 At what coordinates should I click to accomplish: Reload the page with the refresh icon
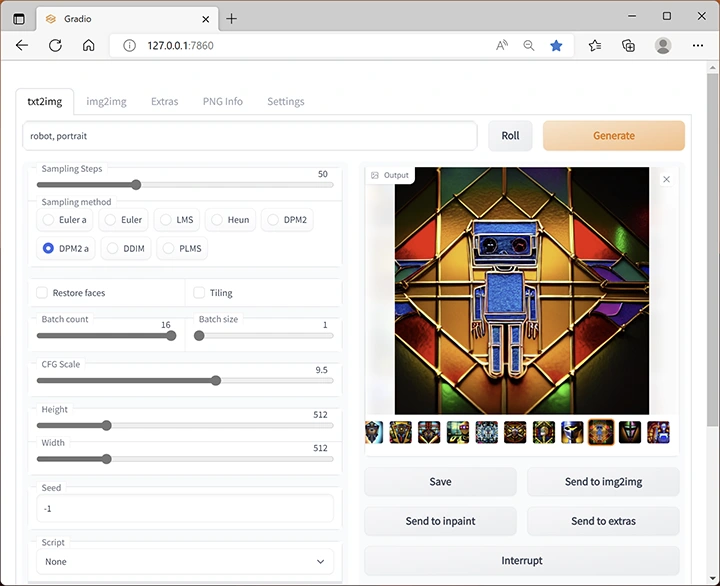pos(55,45)
